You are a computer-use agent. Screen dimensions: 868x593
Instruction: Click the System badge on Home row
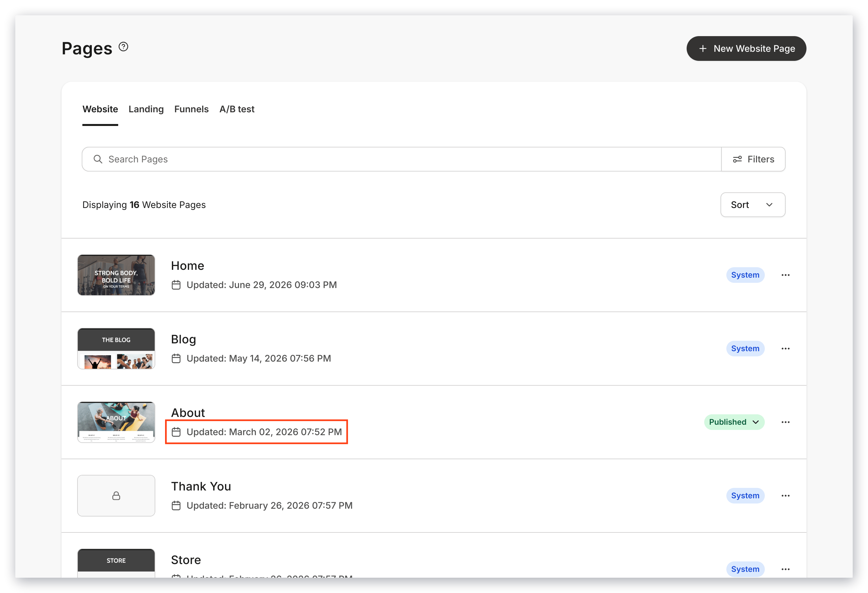[745, 275]
